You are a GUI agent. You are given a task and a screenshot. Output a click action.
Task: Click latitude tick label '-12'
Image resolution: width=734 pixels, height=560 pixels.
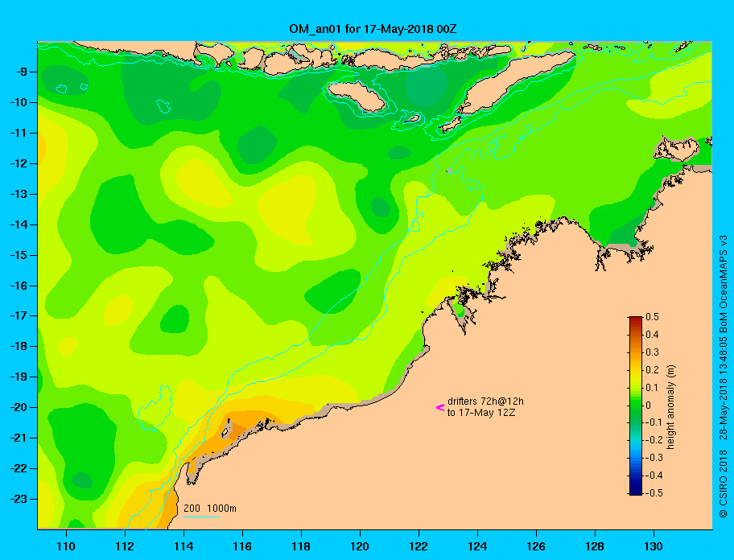[x=19, y=163]
